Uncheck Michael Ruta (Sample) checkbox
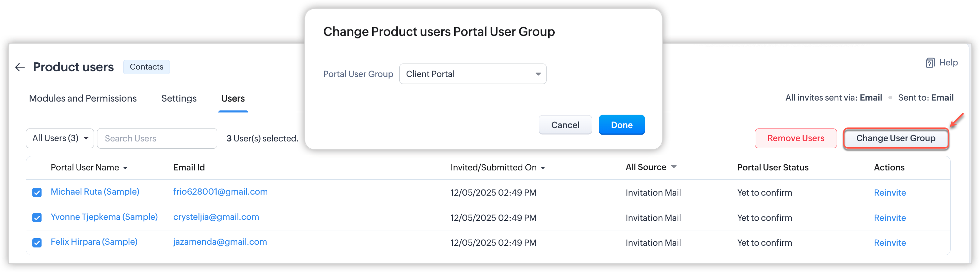The height and width of the screenshot is (272, 980). point(37,192)
